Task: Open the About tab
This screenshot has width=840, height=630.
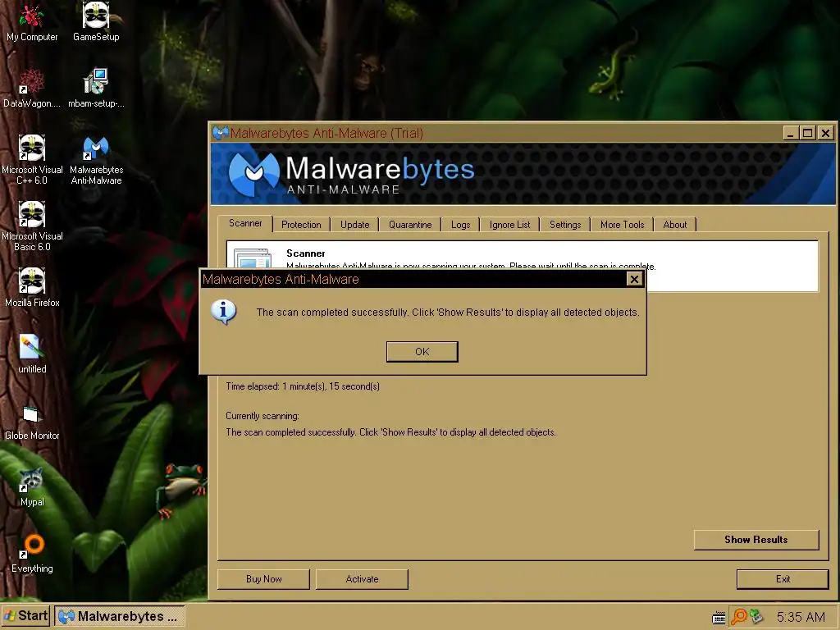Action: [x=674, y=225]
